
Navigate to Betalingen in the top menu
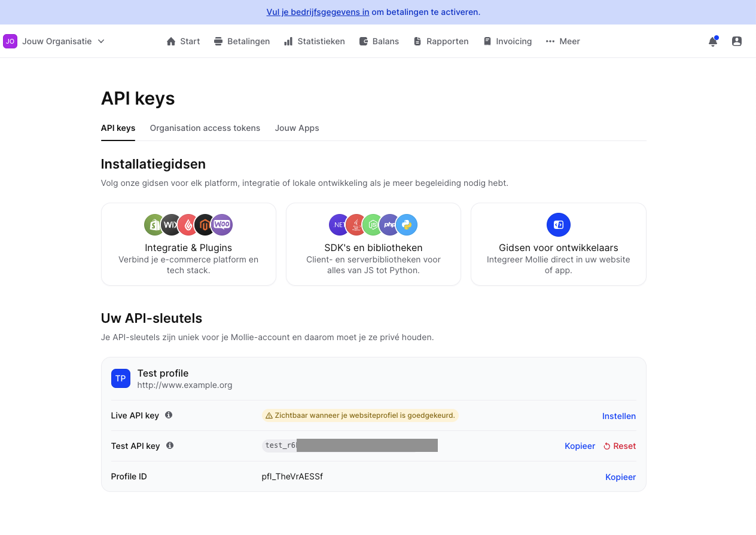(242, 41)
